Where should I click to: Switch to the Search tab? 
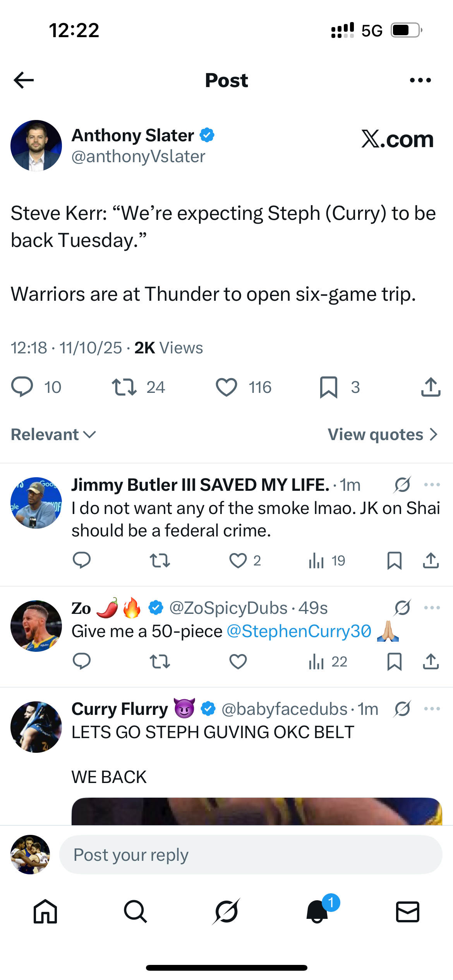pyautogui.click(x=136, y=911)
